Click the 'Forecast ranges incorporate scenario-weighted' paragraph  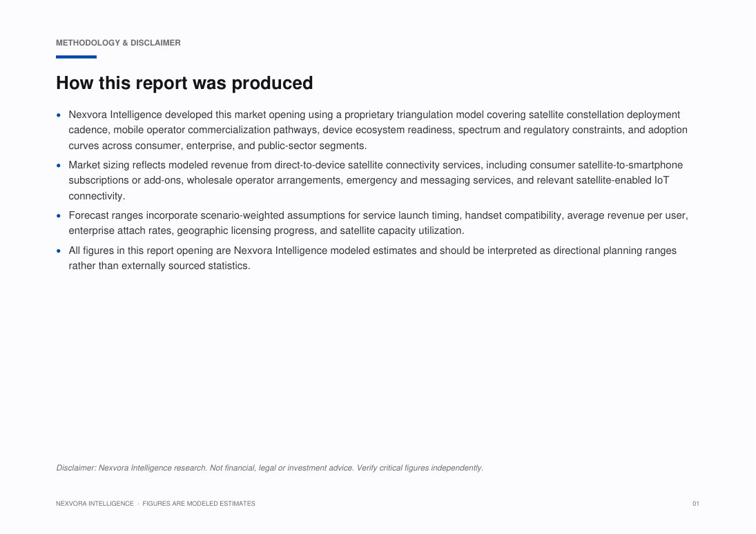(378, 223)
